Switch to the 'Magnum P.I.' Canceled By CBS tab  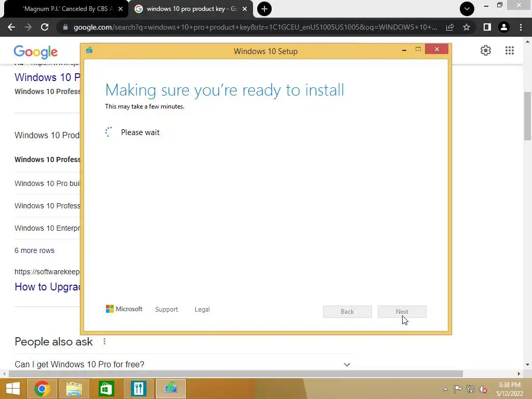pyautogui.click(x=66, y=9)
